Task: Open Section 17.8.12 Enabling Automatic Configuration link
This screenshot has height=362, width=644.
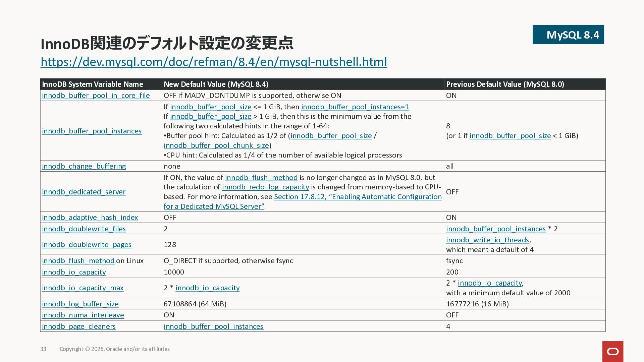Action: 358,197
